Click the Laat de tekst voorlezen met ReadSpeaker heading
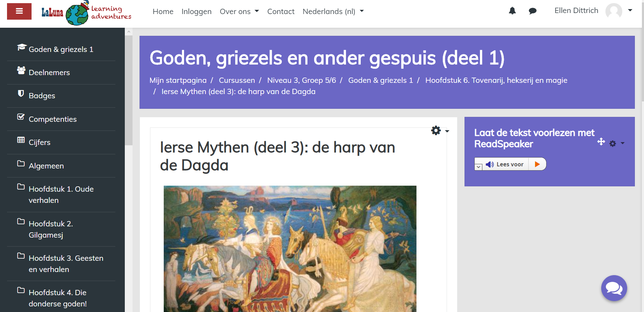 (534, 138)
